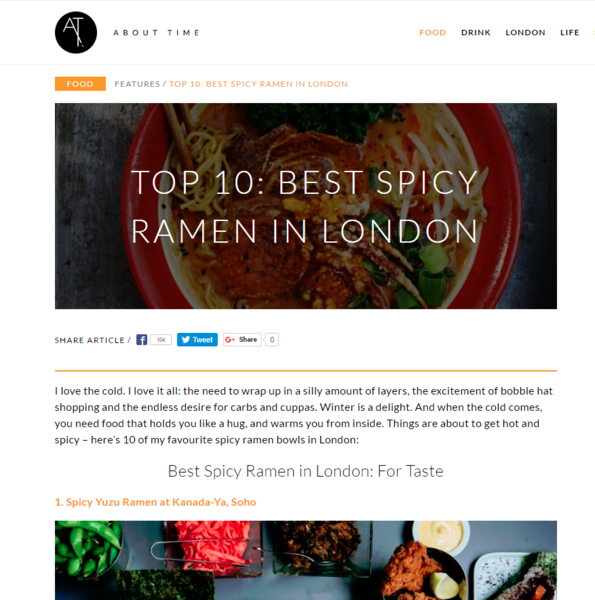Open the FOOD menu item
This screenshot has height=600, width=595.
pos(433,33)
